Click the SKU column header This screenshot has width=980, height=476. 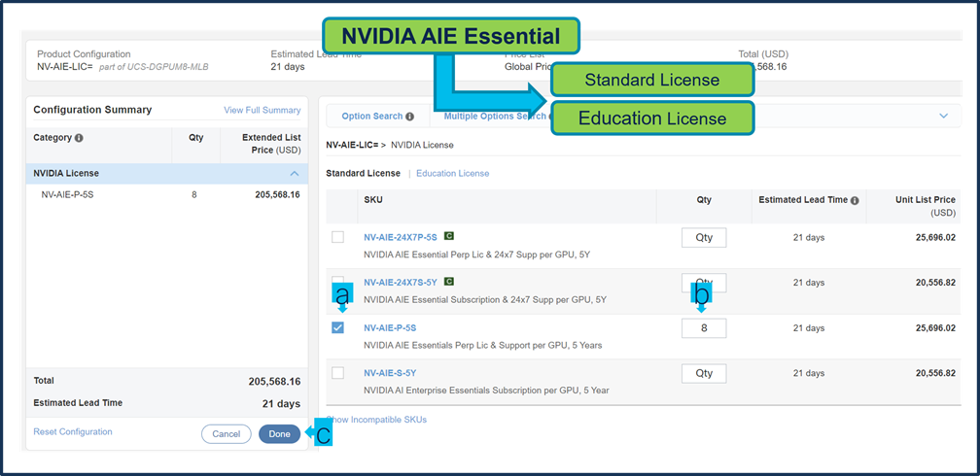pyautogui.click(x=373, y=200)
